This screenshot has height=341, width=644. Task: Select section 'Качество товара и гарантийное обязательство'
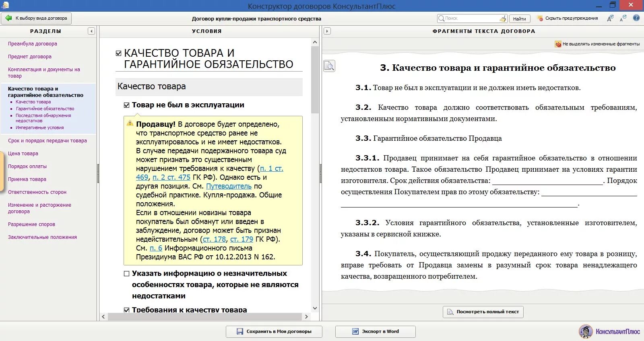pos(45,92)
